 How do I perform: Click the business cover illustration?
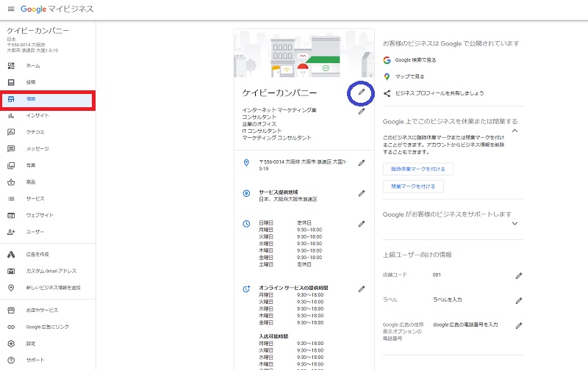[x=304, y=53]
